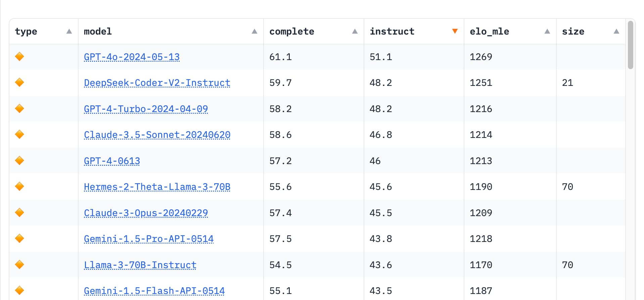
Task: Click the diamond icon in the Gemini-1.5-Pro-API-0514 row
Action: click(19, 238)
